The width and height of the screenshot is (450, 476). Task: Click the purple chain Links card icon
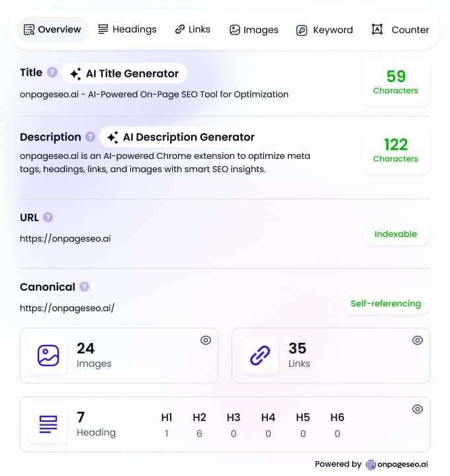[x=260, y=356]
